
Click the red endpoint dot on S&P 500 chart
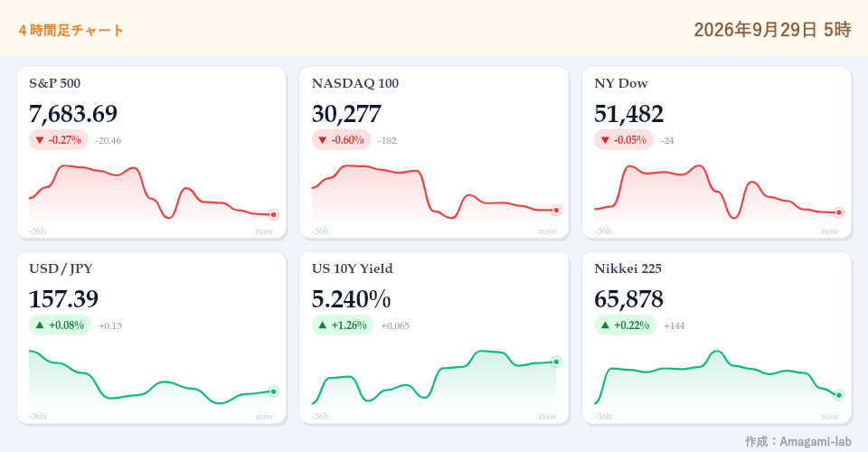tap(273, 214)
